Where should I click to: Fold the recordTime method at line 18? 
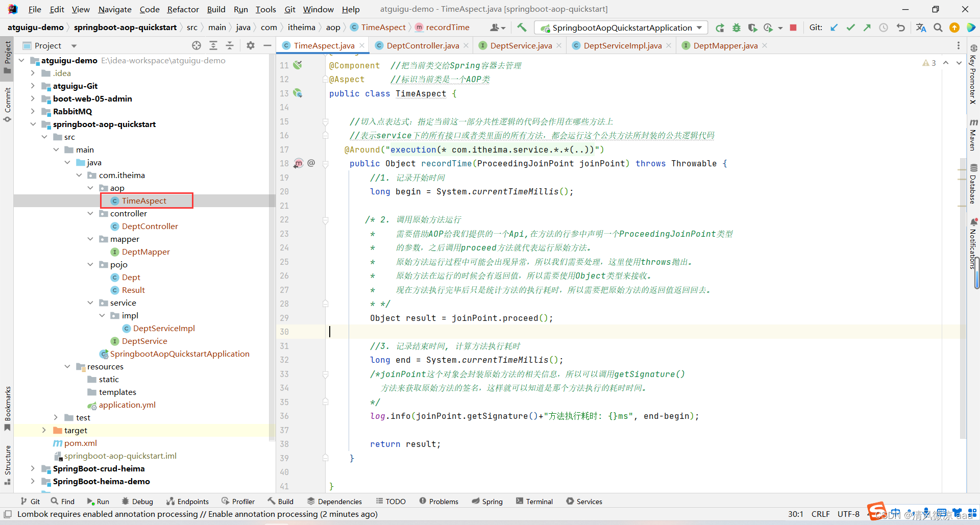(325, 164)
